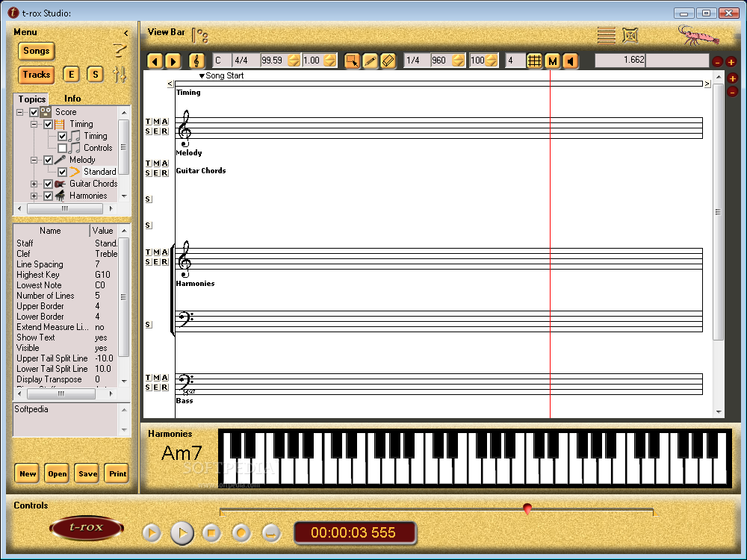Click the vertical zoom plus button beside score

click(x=733, y=78)
